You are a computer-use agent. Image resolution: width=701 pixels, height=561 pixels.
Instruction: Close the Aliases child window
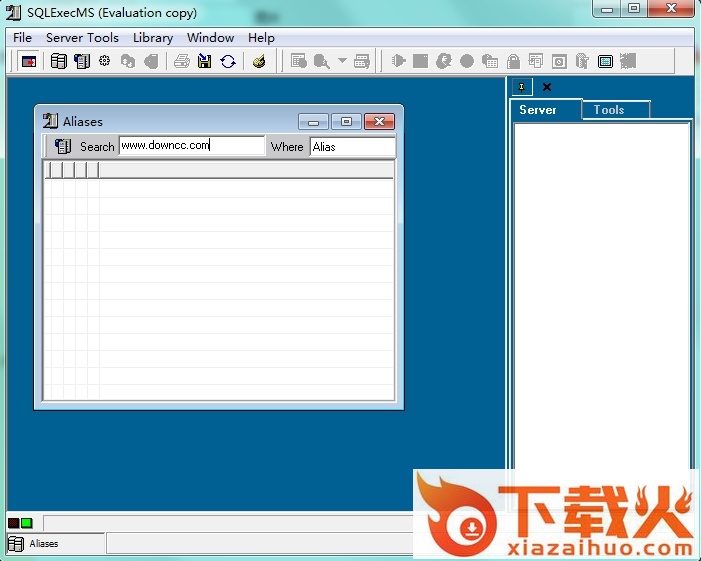click(x=379, y=122)
